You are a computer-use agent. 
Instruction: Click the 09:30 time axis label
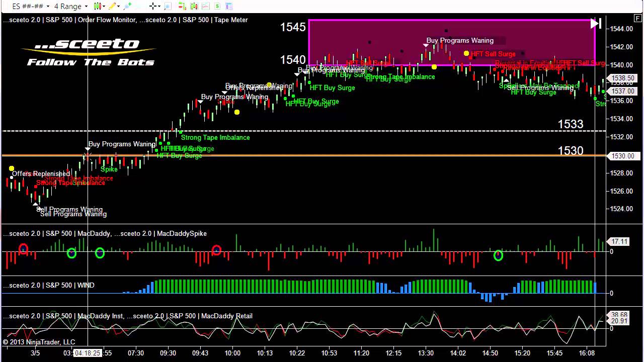[168, 353]
